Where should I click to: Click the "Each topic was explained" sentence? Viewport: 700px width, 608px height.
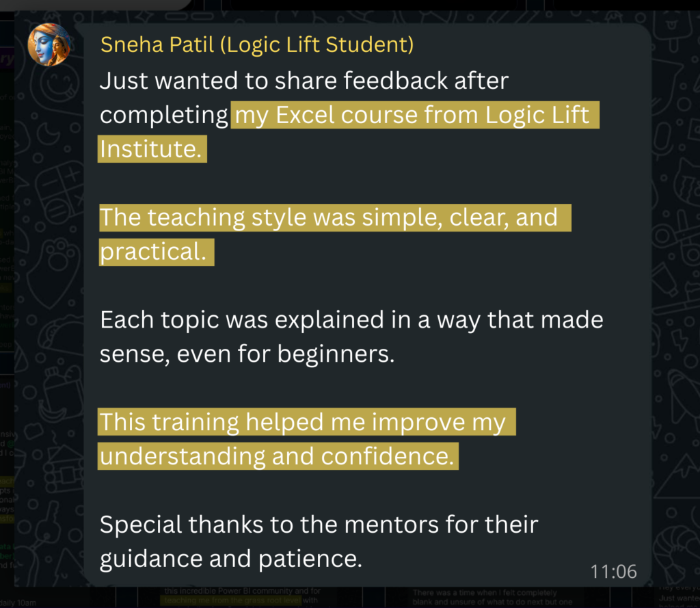pyautogui.click(x=351, y=321)
